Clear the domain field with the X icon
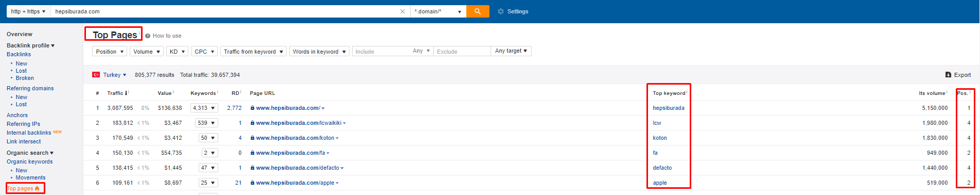 tap(402, 11)
